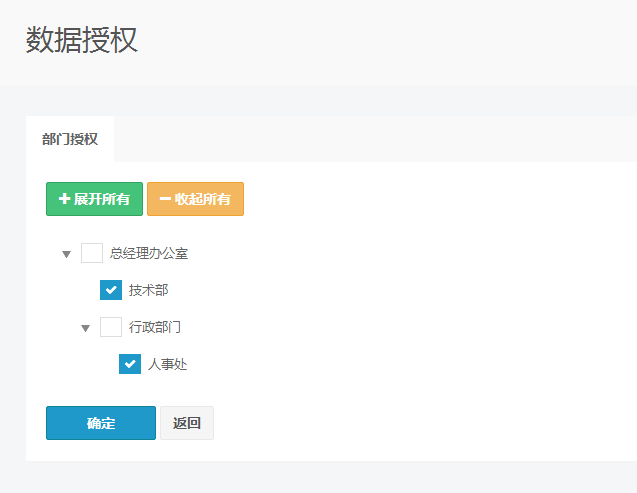Collapse the 行政部门 tree node arrow
Viewport: 637px width, 493px height.
tap(85, 328)
